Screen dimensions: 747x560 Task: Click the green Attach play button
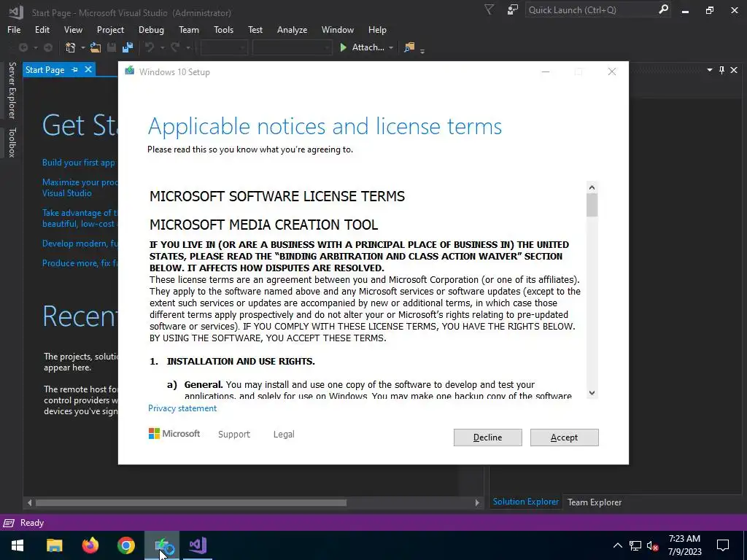343,47
